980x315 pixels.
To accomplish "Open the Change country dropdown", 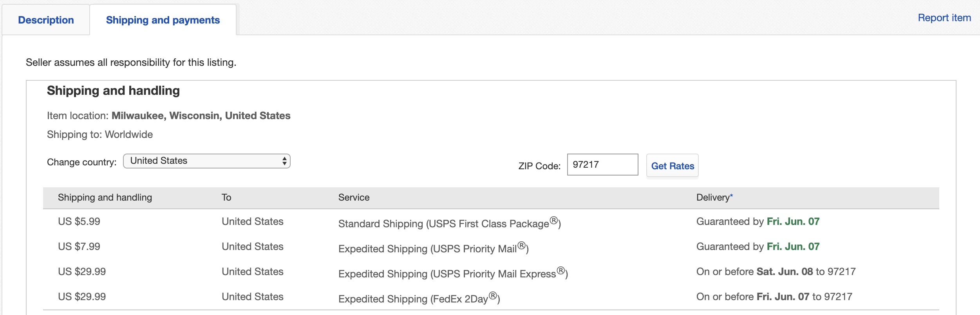I will pyautogui.click(x=206, y=161).
